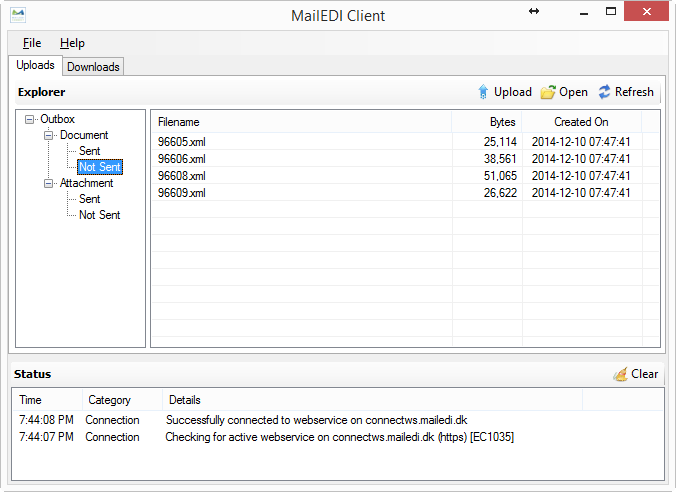Select Not Sent under Document
This screenshot has height=492, width=676.
[x=100, y=167]
